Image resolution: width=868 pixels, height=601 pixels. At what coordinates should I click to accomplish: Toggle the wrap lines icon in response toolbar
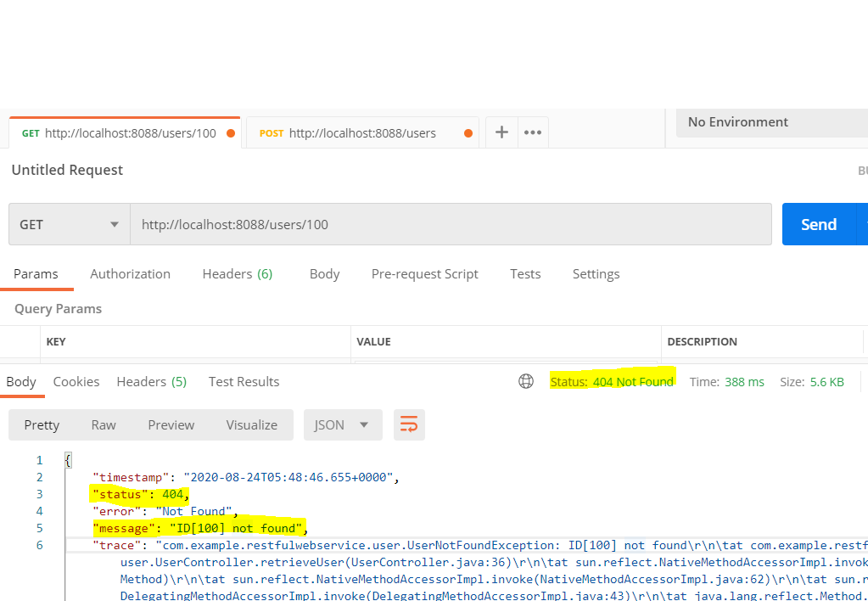[x=409, y=424]
